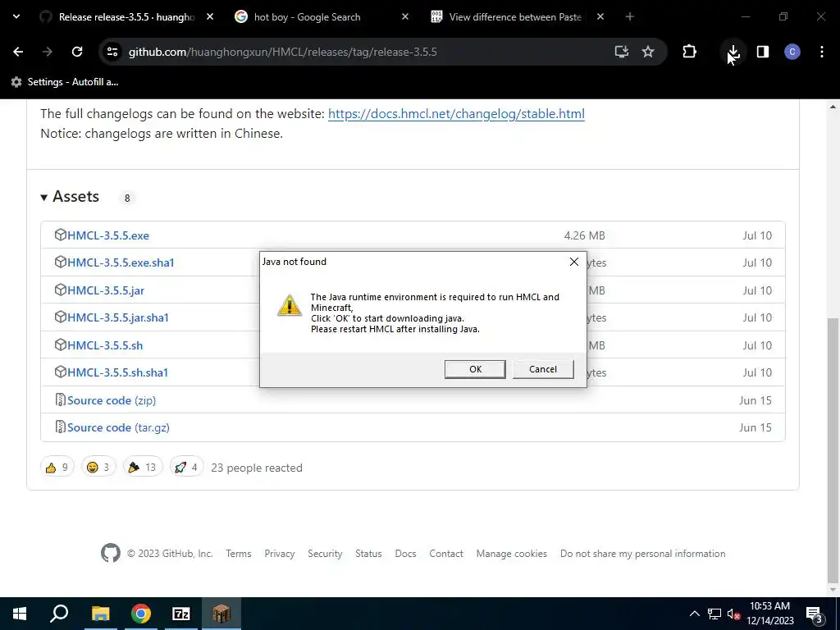Click file icon beside Source code (tar.gz)
Viewport: 840px width, 630px height.
(61, 427)
